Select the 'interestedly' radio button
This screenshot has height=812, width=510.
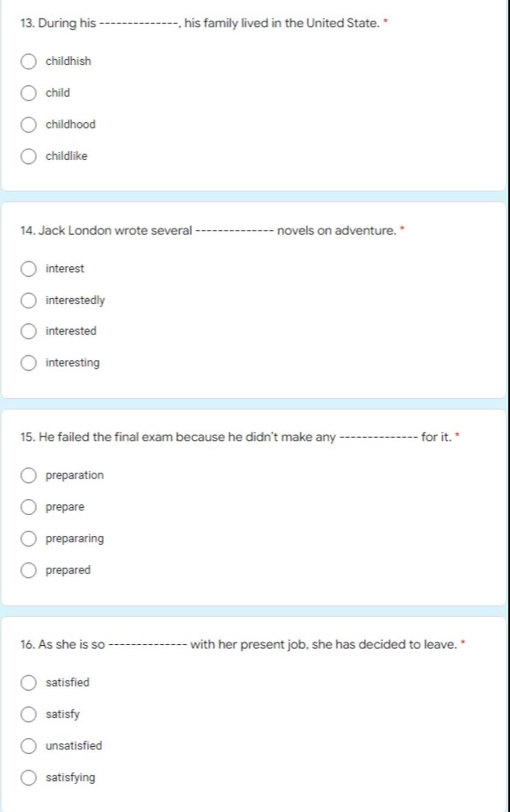coord(28,301)
